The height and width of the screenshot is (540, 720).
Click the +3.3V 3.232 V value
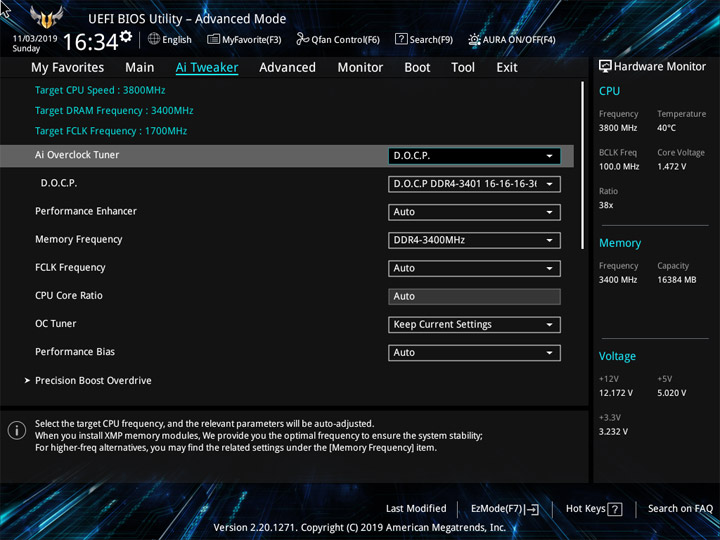(613, 432)
